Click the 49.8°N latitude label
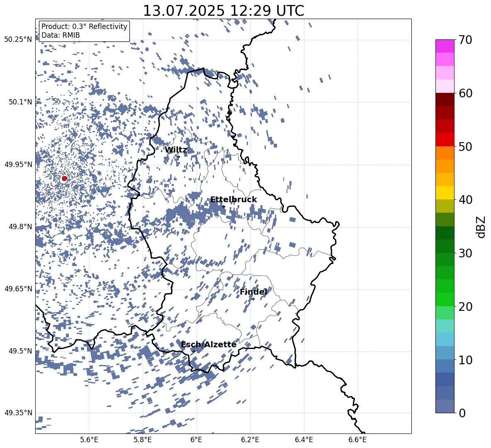Image resolution: width=491 pixels, height=448 pixels. tap(20, 226)
